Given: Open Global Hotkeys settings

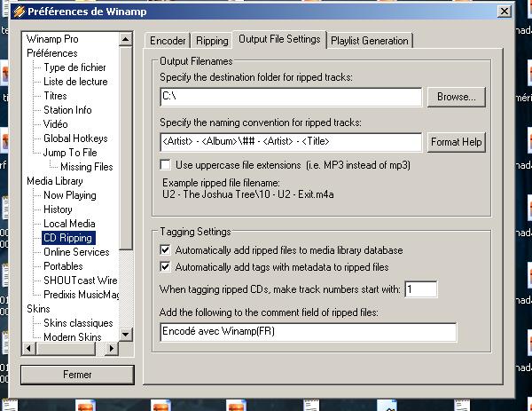Looking at the screenshot, I should (x=75, y=138).
